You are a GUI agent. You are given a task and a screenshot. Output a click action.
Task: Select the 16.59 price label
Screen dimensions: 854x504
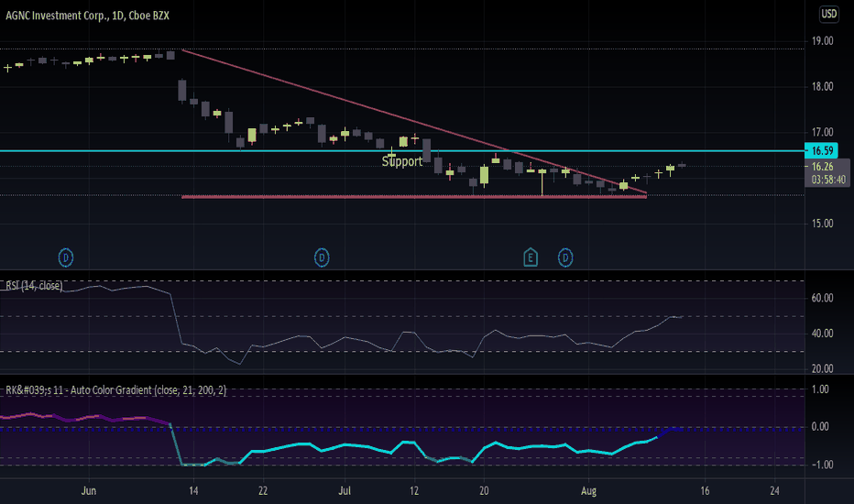[x=821, y=151]
